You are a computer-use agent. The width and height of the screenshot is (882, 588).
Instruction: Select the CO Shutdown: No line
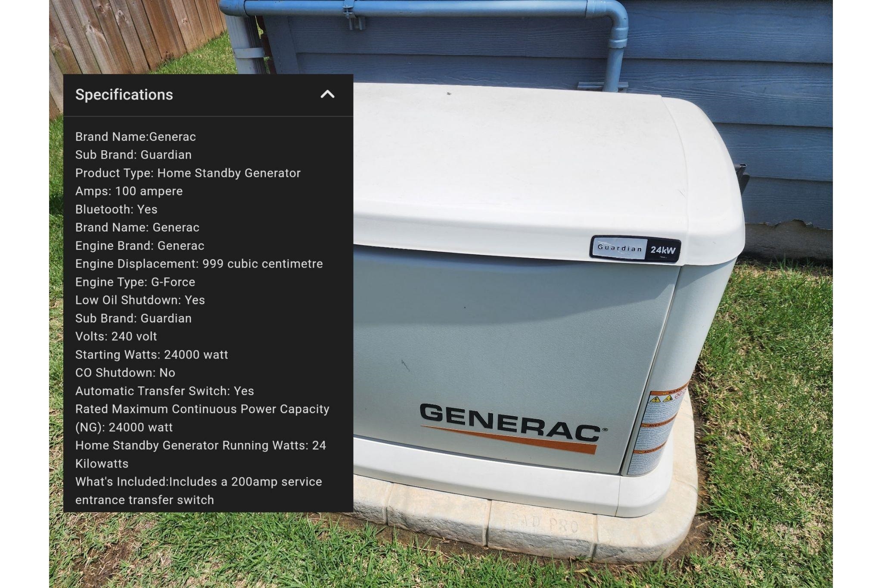point(125,373)
